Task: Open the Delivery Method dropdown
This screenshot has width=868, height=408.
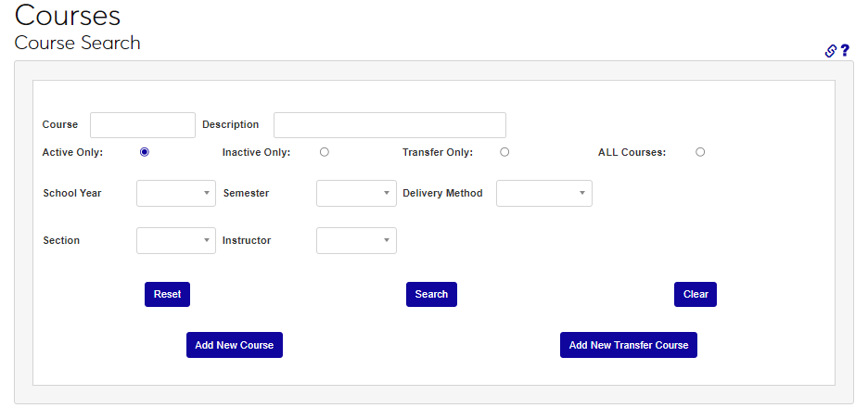Action: pos(544,193)
